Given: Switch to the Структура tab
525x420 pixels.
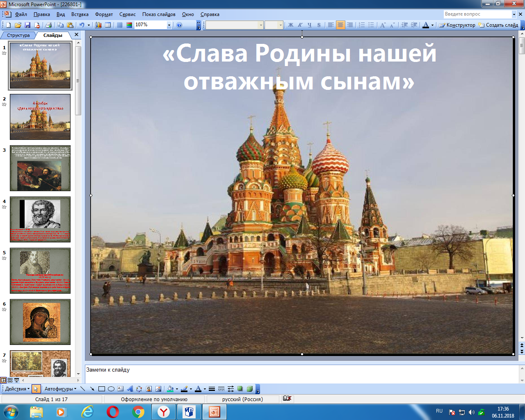Looking at the screenshot, I should (x=18, y=35).
